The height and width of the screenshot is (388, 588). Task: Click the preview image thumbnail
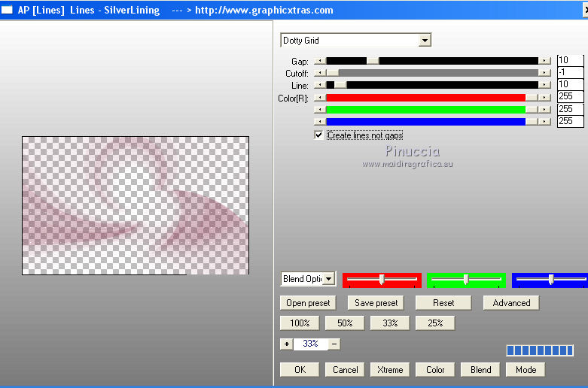pos(136,205)
